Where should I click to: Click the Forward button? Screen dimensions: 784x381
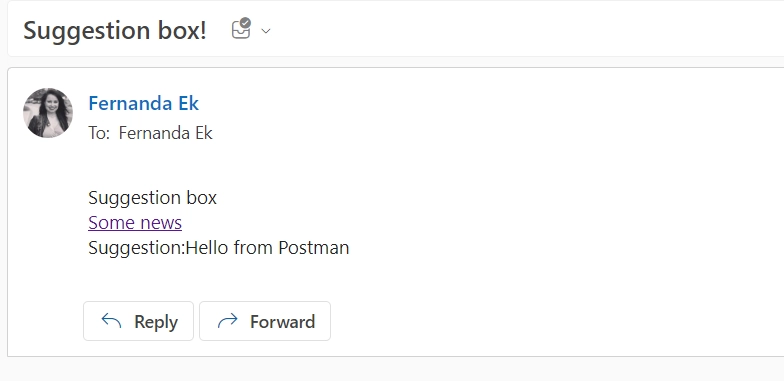tap(265, 321)
